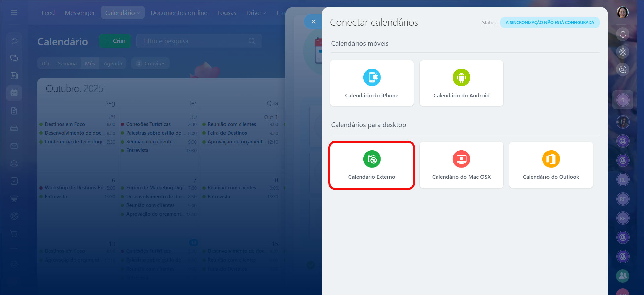Close the Conectar calendários panel

[x=313, y=22]
